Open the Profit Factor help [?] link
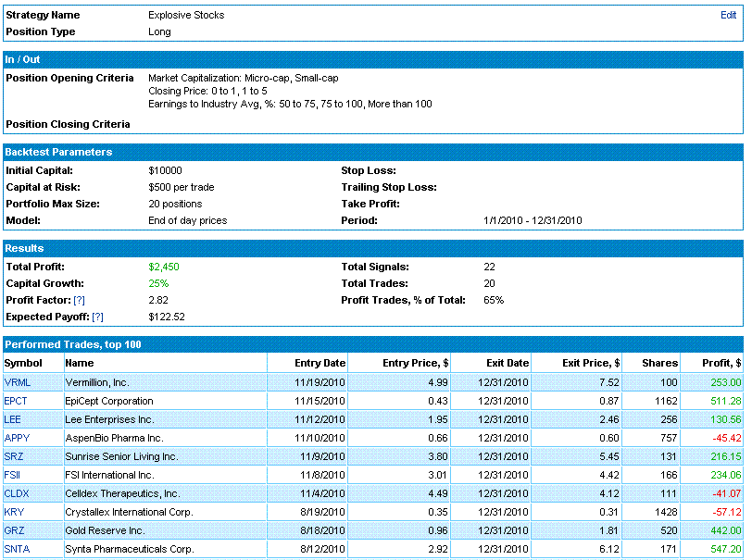Viewport: 752px width, 560px height. point(79,300)
